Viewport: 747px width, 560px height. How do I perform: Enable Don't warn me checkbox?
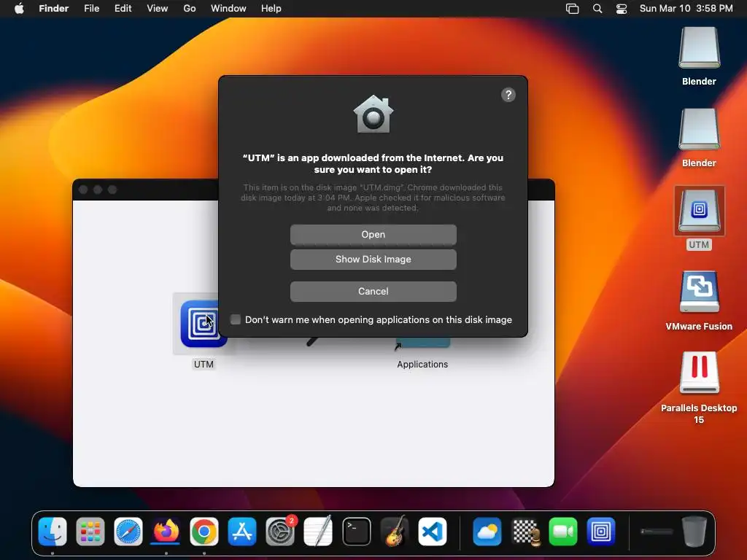[x=236, y=319]
